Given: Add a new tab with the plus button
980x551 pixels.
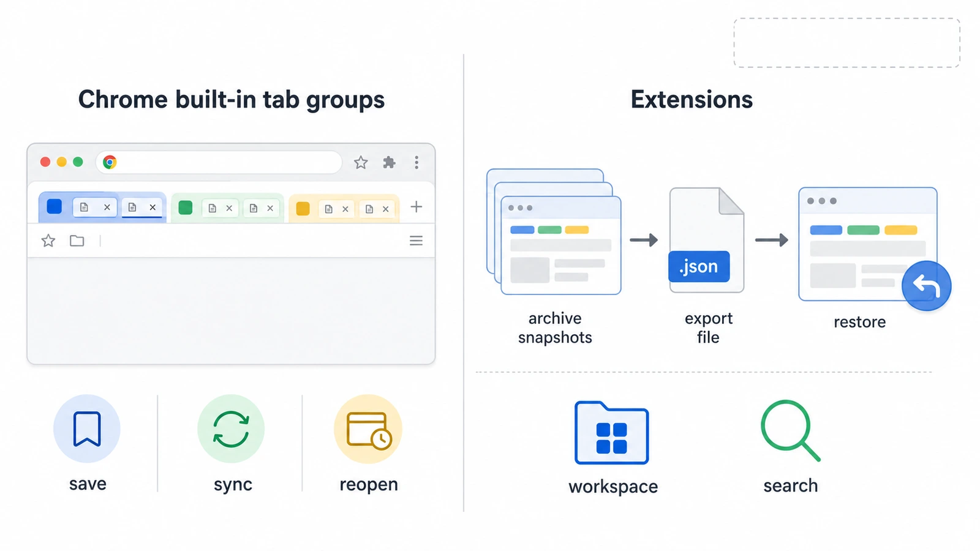Looking at the screenshot, I should click(x=416, y=207).
